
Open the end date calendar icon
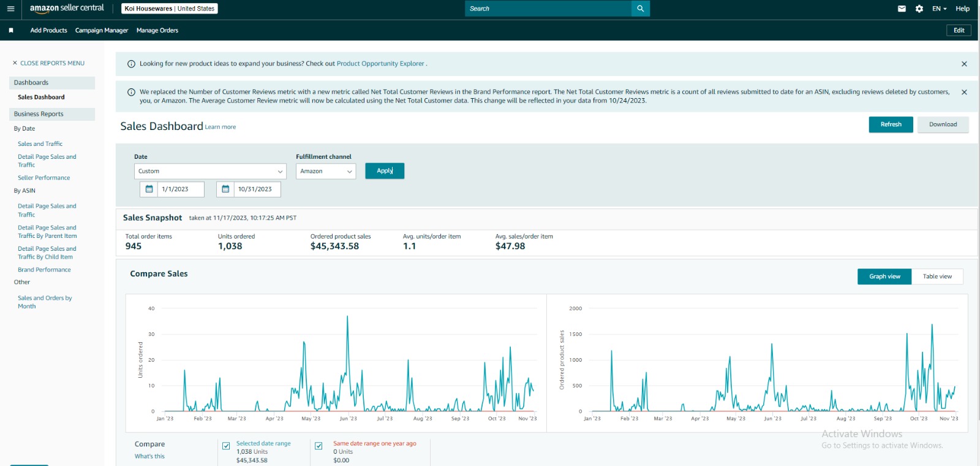coord(225,189)
